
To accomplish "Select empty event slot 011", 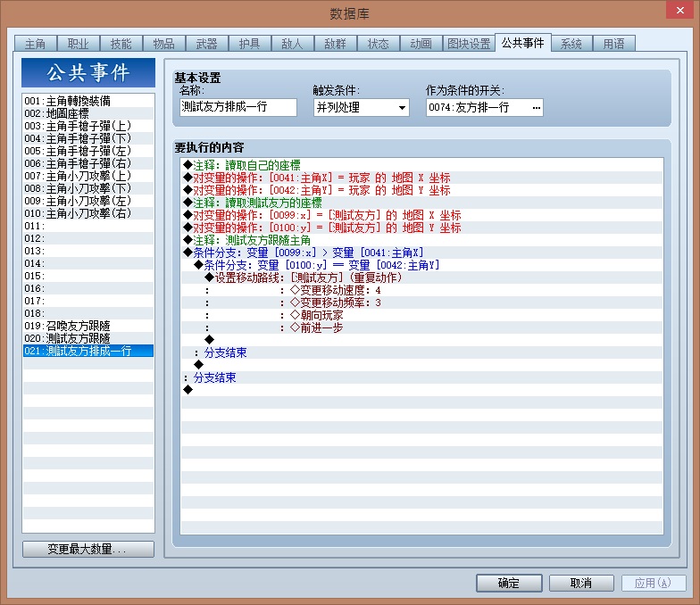I will [x=88, y=226].
